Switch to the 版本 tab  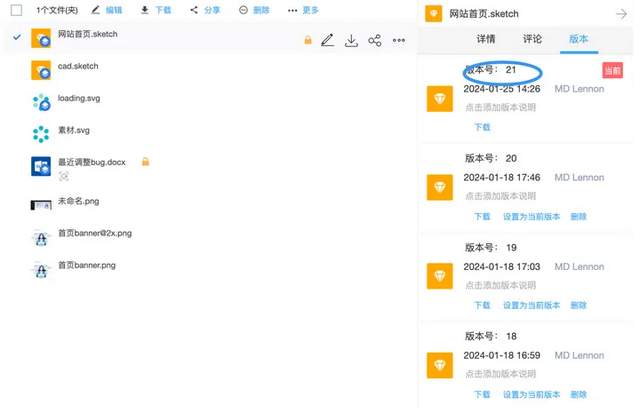[x=579, y=39]
